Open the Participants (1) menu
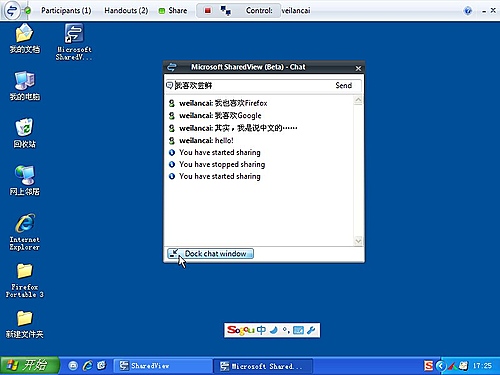This screenshot has height=375, width=500. [x=66, y=11]
